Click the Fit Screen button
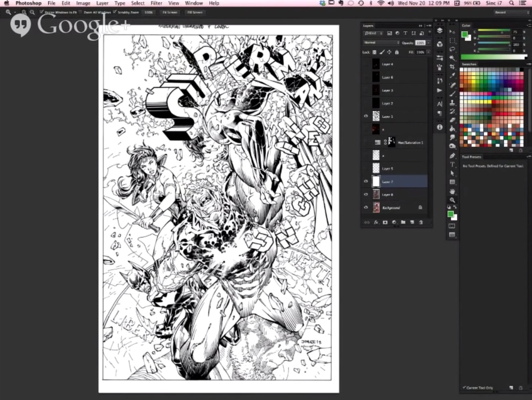 click(170, 12)
